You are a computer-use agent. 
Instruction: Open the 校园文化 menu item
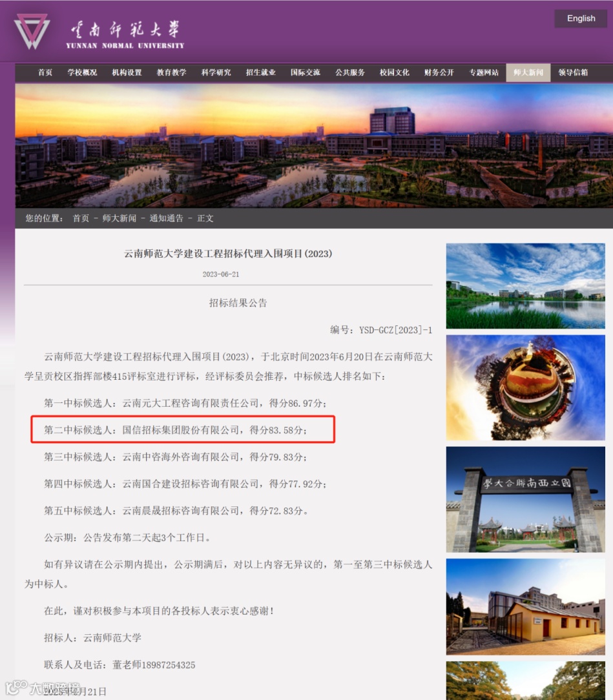395,72
